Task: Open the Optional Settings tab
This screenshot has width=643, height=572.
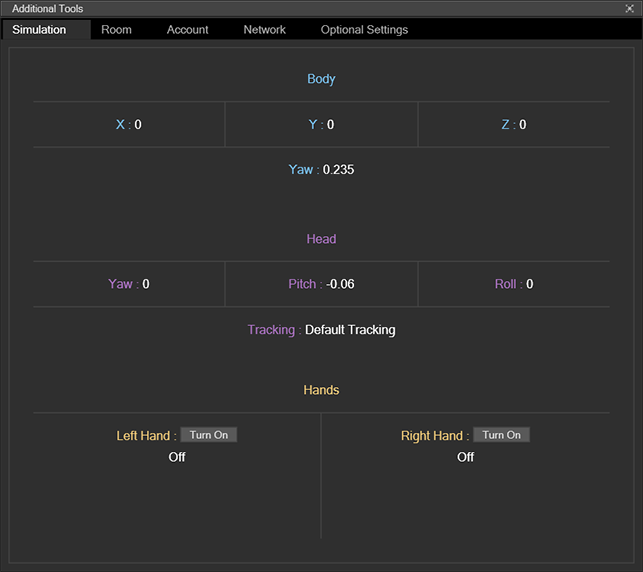Action: tap(364, 30)
